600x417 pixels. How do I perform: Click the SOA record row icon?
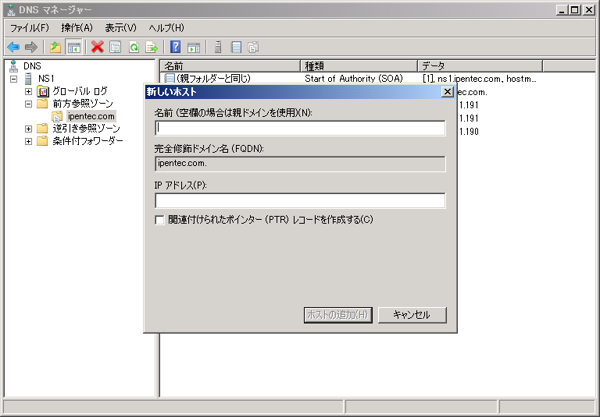[169, 78]
